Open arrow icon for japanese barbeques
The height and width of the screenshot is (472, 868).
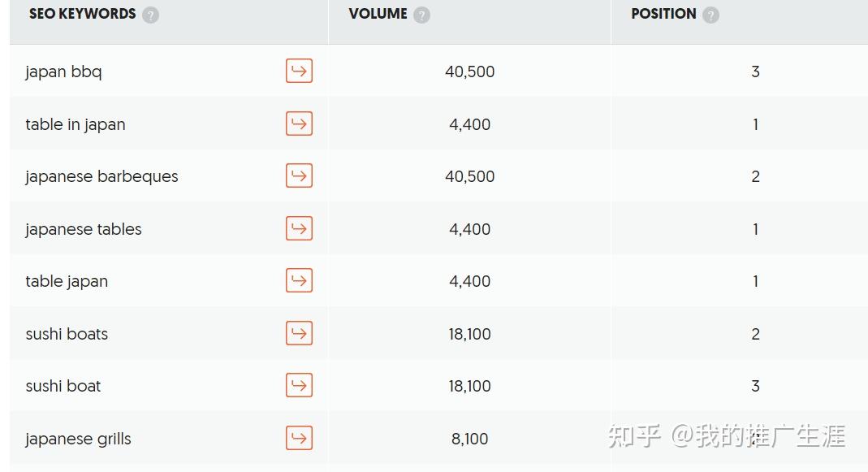[x=299, y=176]
